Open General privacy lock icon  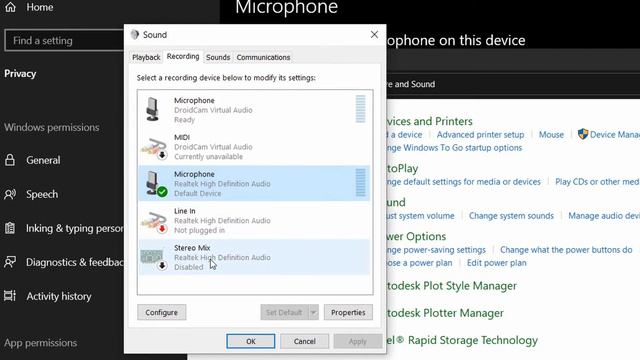10,160
